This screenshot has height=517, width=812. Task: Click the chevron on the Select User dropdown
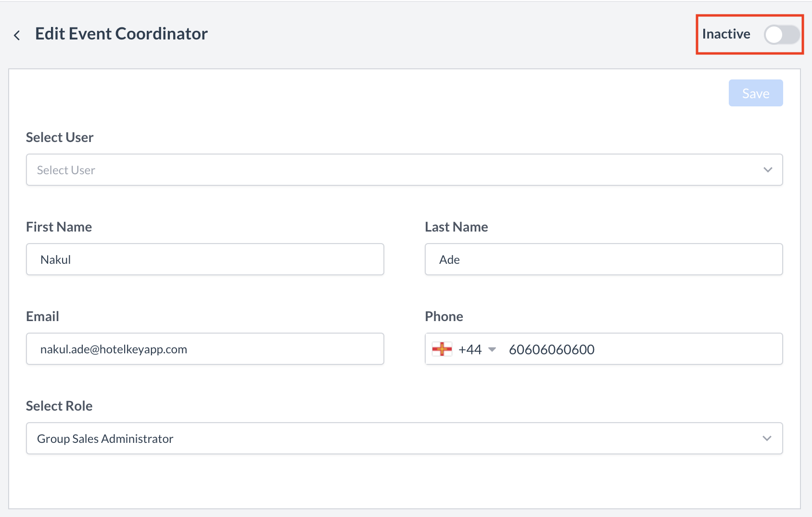pos(768,169)
